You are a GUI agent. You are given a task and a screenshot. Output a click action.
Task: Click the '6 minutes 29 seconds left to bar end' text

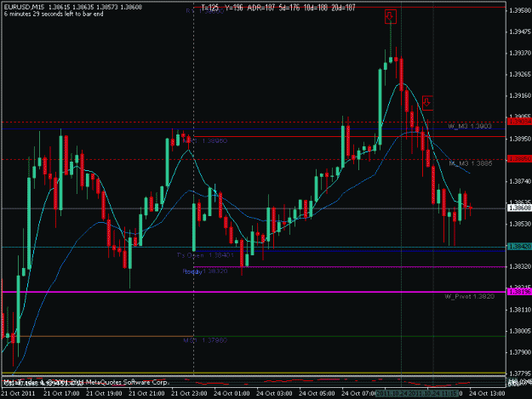[x=54, y=14]
